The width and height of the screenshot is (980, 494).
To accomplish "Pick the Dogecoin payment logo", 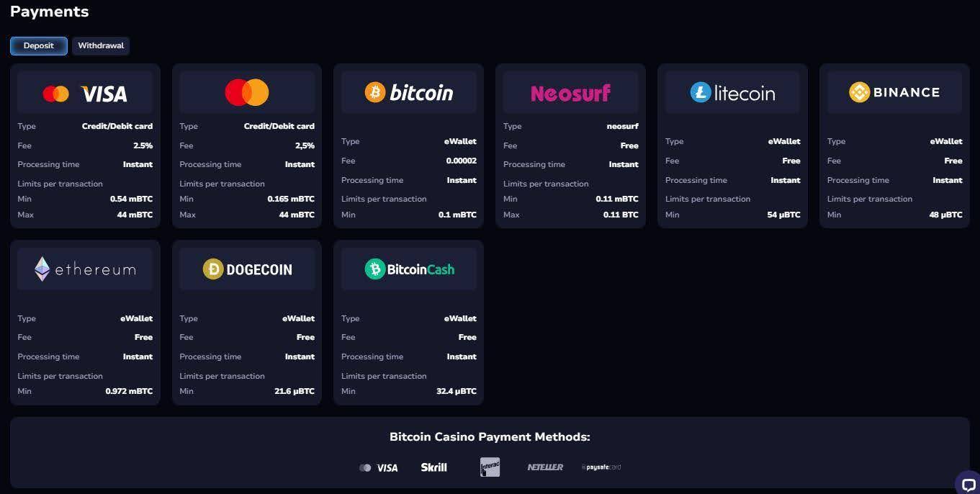I will (x=247, y=269).
